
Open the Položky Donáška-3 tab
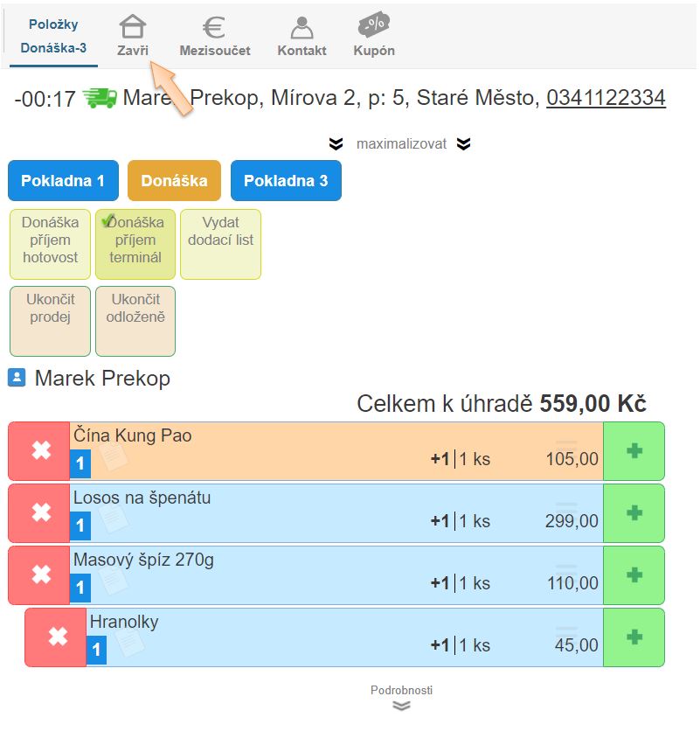pos(53,36)
